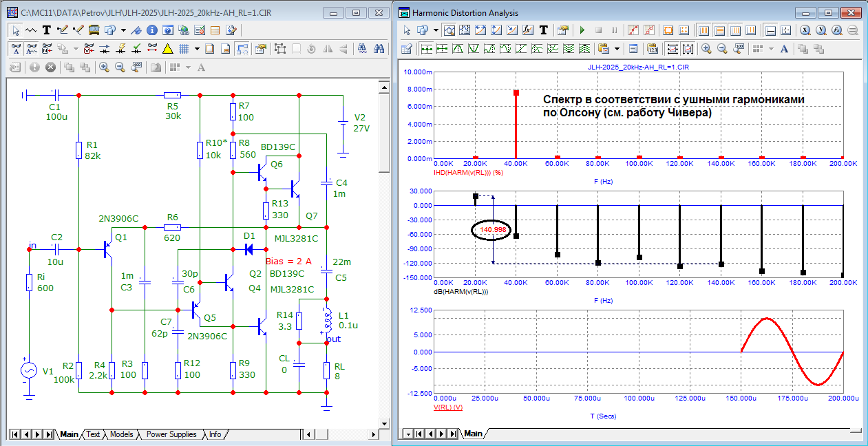This screenshot has height=446, width=868.
Task: Click the zoom-out magnifier in analysis toolbar
Action: point(722,49)
